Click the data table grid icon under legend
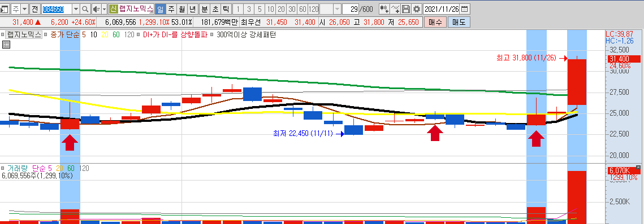Image resolution: width=644 pixels, height=224 pixels. (6, 45)
